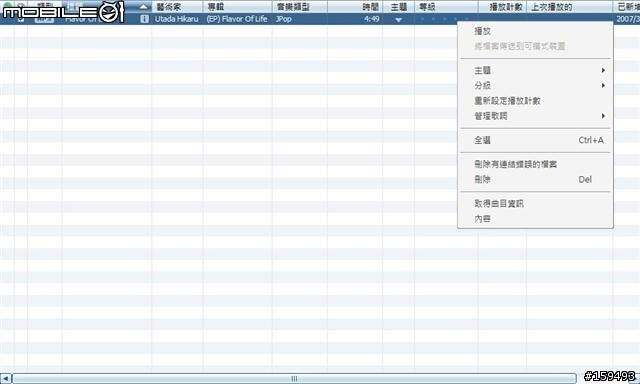Sort by the 音樂類型 column header
640x384 pixels.
(300, 7)
